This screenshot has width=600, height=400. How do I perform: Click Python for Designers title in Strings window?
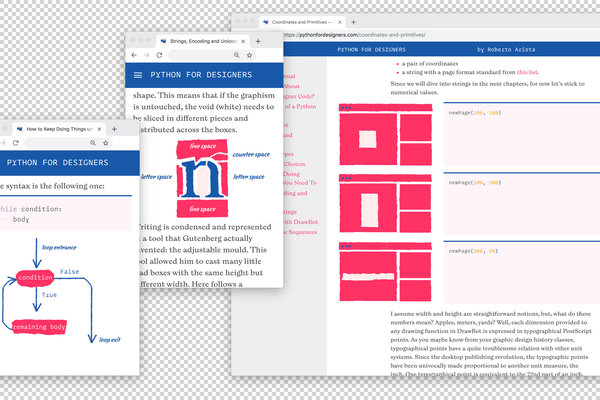201,75
